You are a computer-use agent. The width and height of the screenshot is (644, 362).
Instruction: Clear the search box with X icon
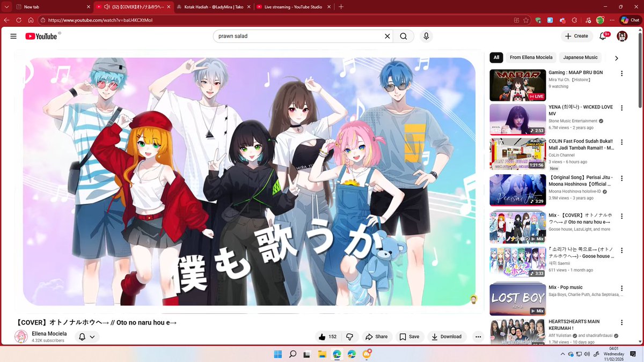pos(387,36)
